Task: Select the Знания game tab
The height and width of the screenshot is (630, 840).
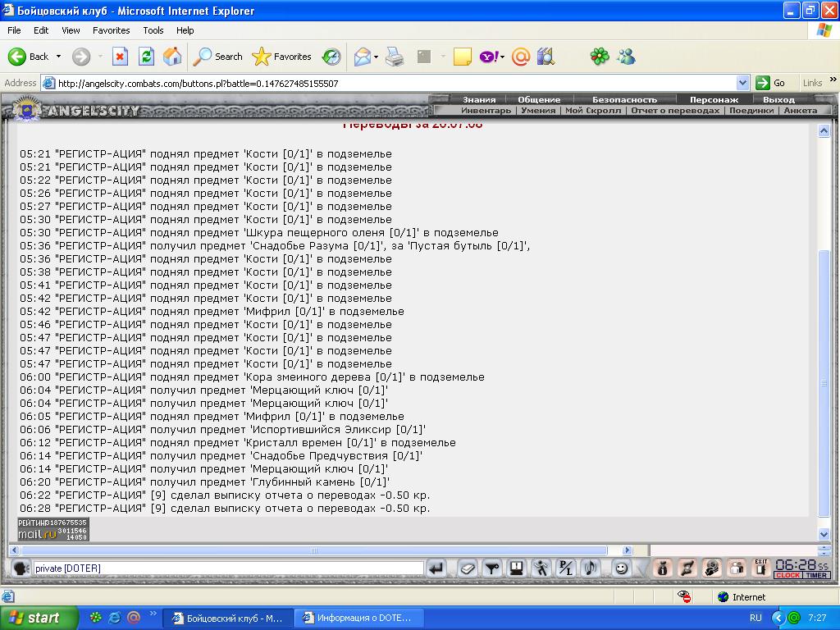Action: tap(479, 99)
